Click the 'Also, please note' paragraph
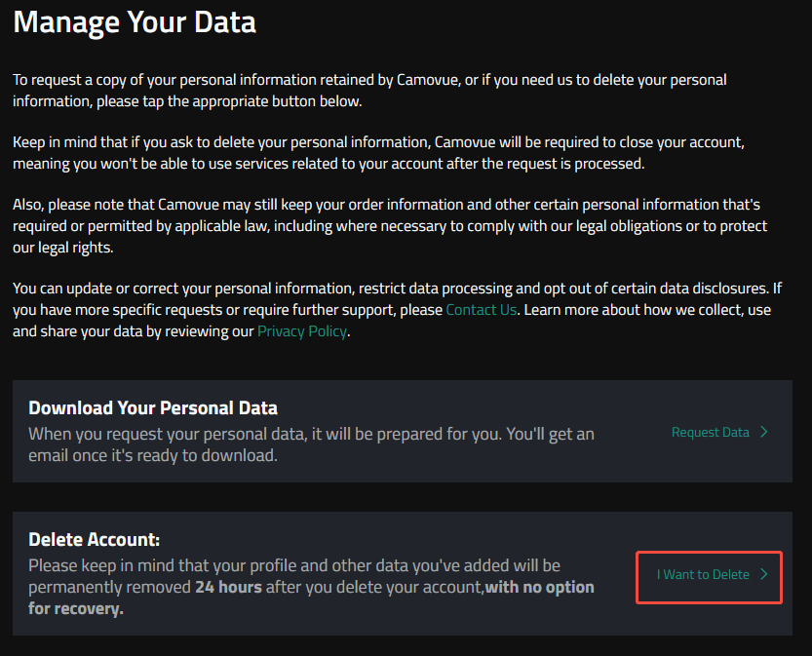The height and width of the screenshot is (656, 812). pyautogui.click(x=390, y=226)
